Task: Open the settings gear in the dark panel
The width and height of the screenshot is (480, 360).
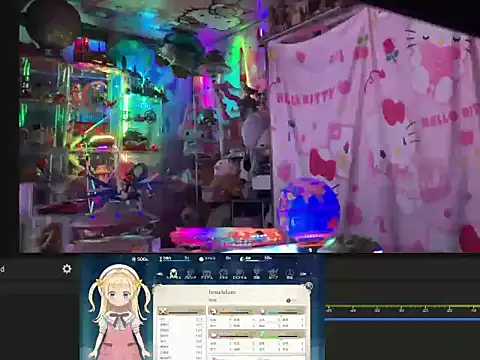Action: 67,269
